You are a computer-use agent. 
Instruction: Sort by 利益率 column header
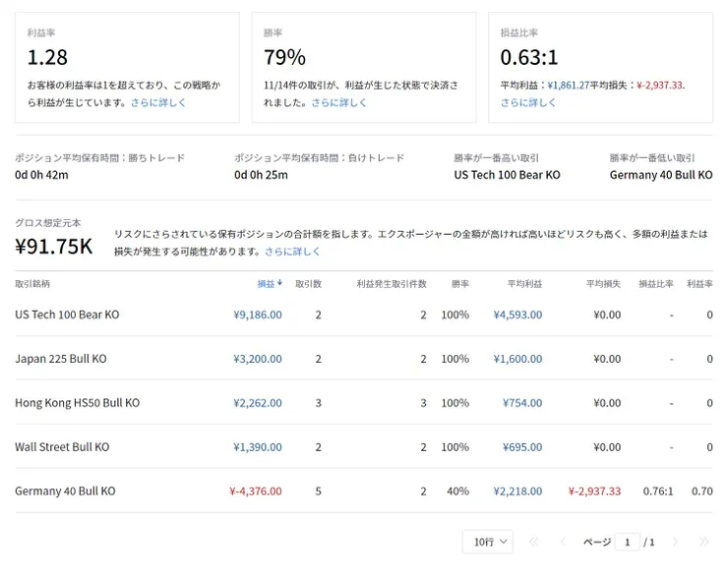point(699,284)
